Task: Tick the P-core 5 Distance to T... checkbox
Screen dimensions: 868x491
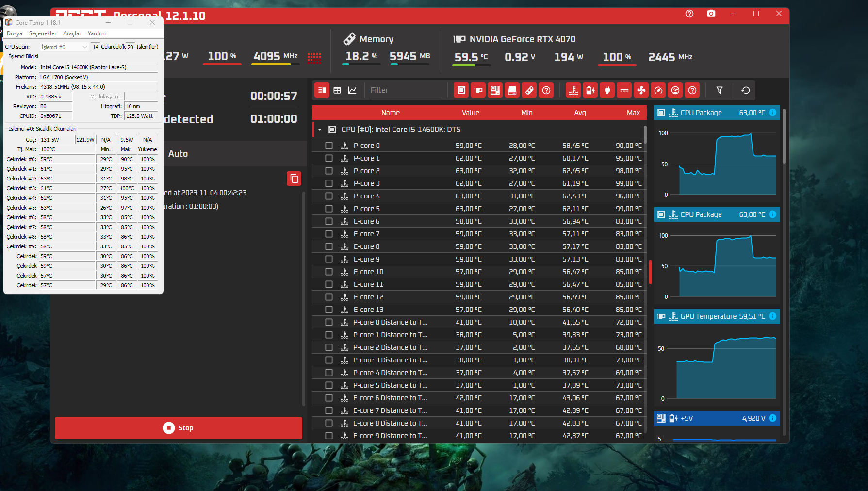Action: (329, 385)
